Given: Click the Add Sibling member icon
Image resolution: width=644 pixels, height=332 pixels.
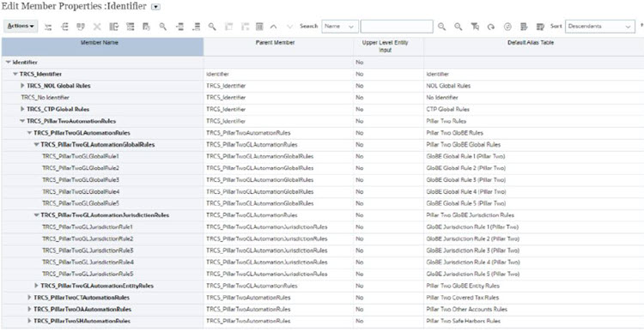Looking at the screenshot, I should [64, 27].
